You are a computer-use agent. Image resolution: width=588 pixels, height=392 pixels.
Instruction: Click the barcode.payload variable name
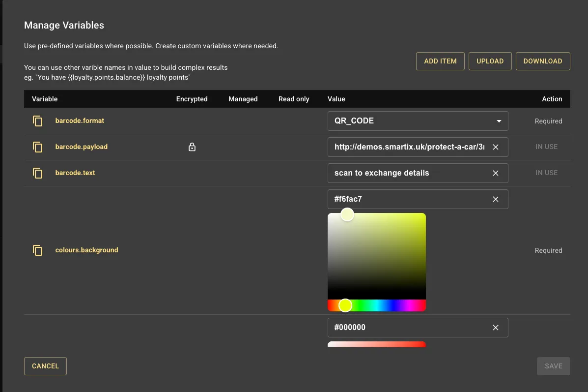[82, 147]
